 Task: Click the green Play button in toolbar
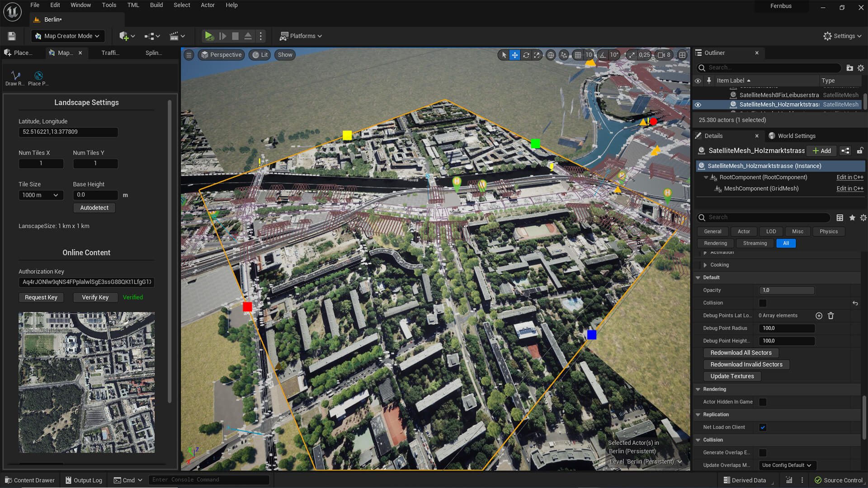[x=209, y=36]
